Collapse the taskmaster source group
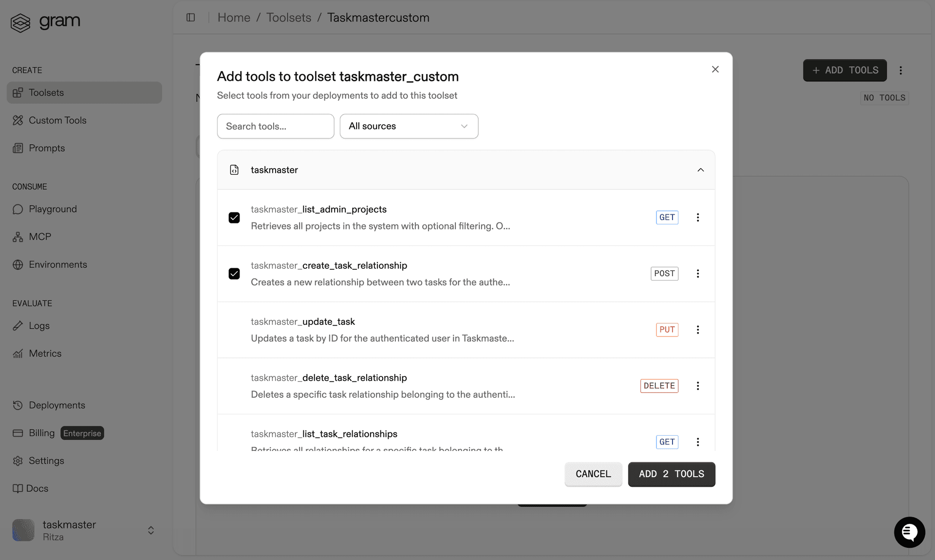This screenshot has height=560, width=935. click(701, 170)
